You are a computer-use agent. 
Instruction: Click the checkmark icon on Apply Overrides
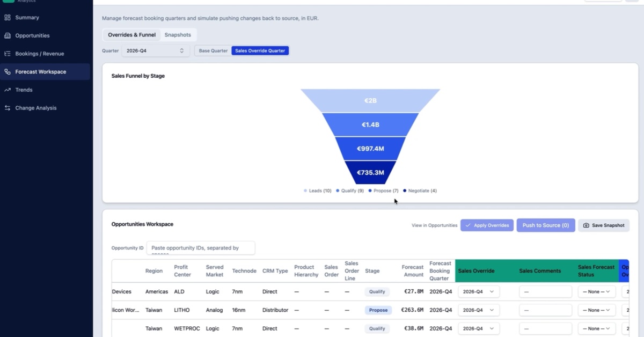(468, 225)
